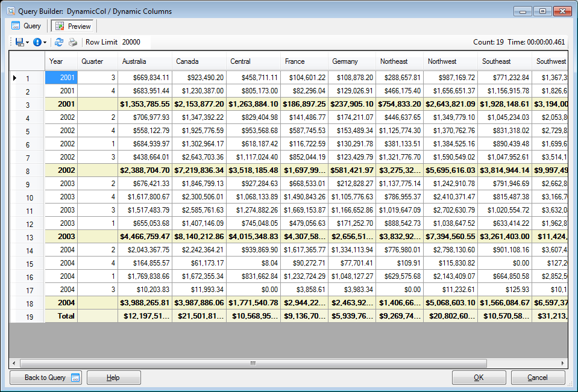Screen dimensions: 578x392
Task: Click the Southwest column header
Action: 550,61
